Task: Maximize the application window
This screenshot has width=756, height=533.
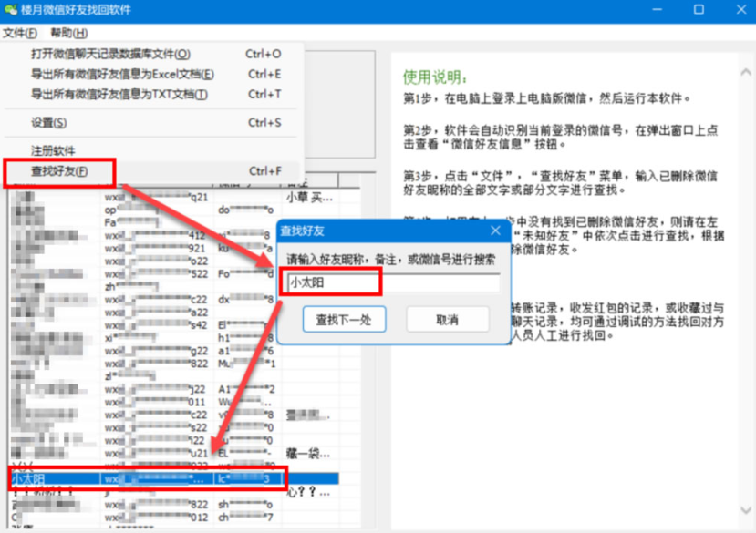Action: pyautogui.click(x=699, y=10)
